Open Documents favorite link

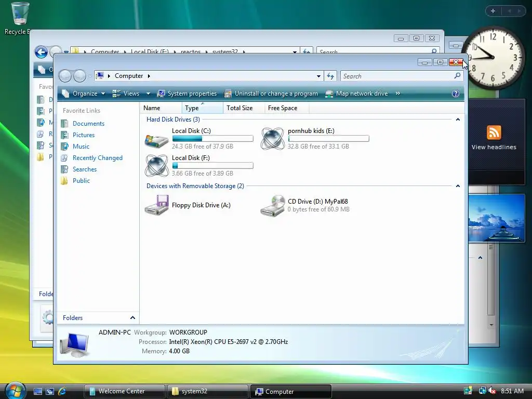(x=88, y=124)
